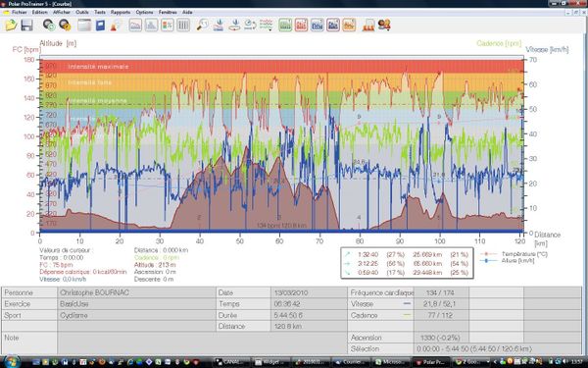Image resolution: width=588 pixels, height=368 pixels.
Task: Click the date value 13/03/2010
Action: click(309, 292)
